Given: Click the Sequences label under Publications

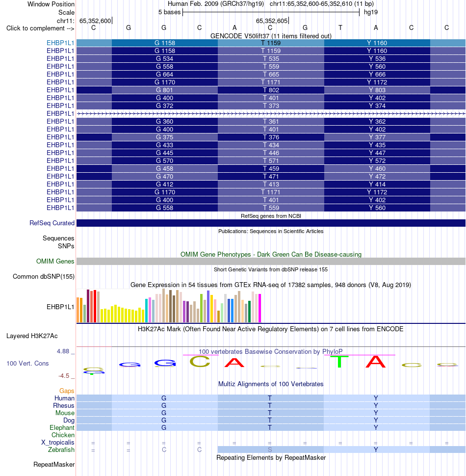Looking at the screenshot, I should pos(58,238).
